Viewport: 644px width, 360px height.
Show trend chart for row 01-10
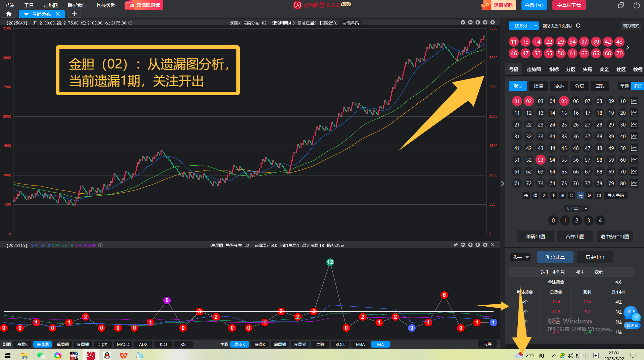click(634, 101)
